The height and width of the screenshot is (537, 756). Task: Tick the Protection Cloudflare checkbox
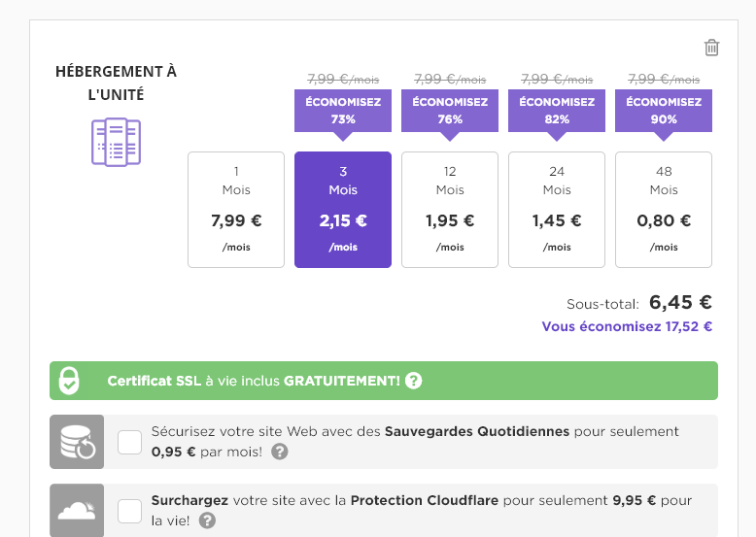(129, 511)
